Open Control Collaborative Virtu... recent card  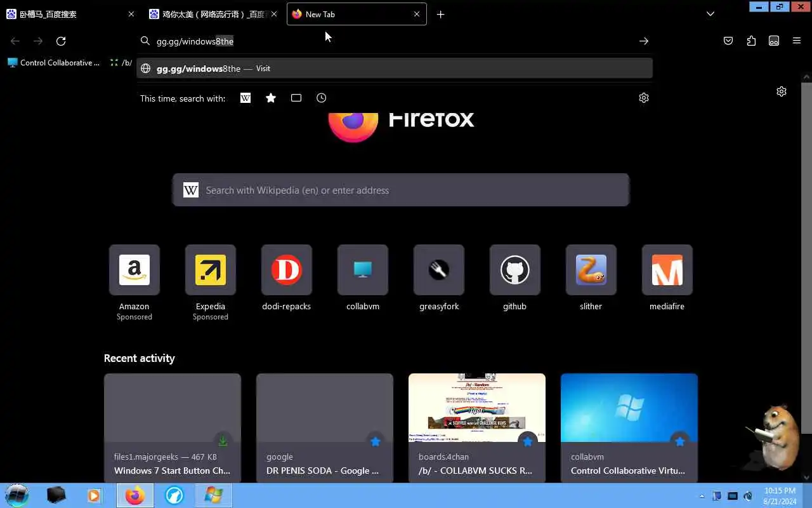629,428
